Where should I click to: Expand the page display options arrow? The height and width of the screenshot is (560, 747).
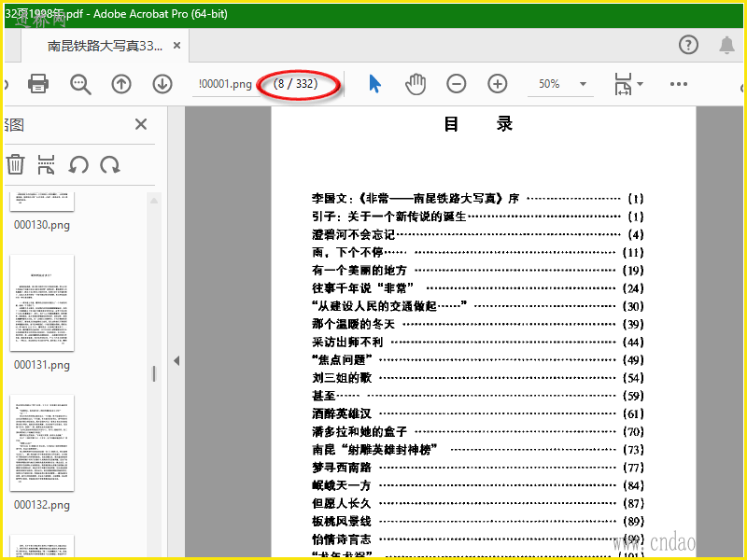click(640, 84)
